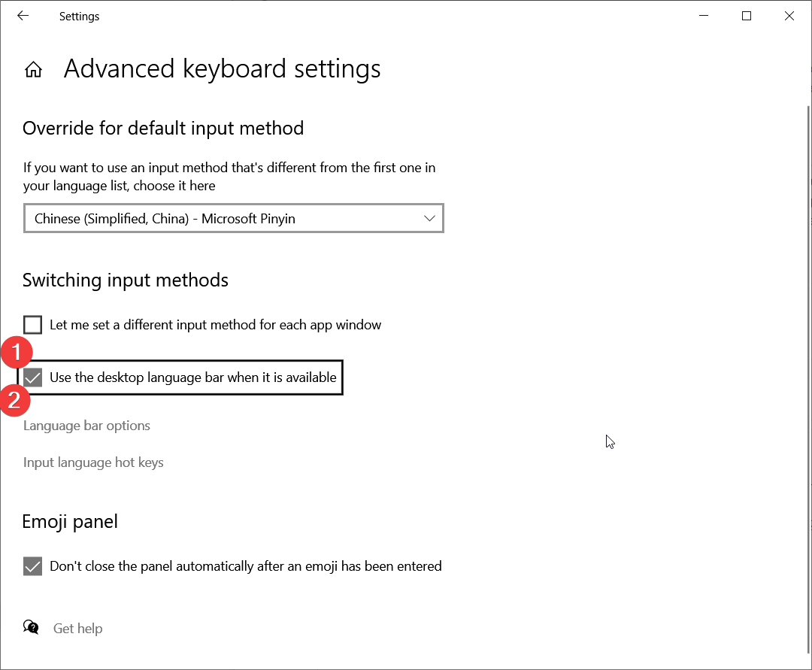Click the back arrow to return
The image size is (812, 670).
(x=22, y=15)
